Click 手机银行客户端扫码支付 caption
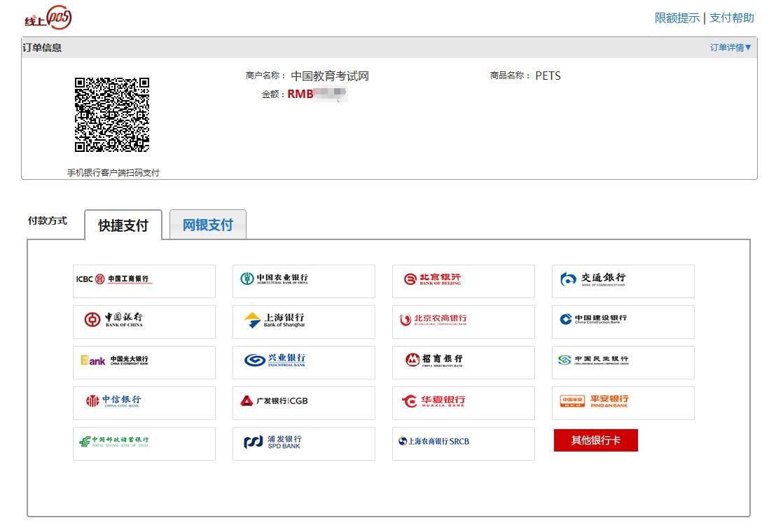This screenshot has width=769, height=532. coord(113,173)
